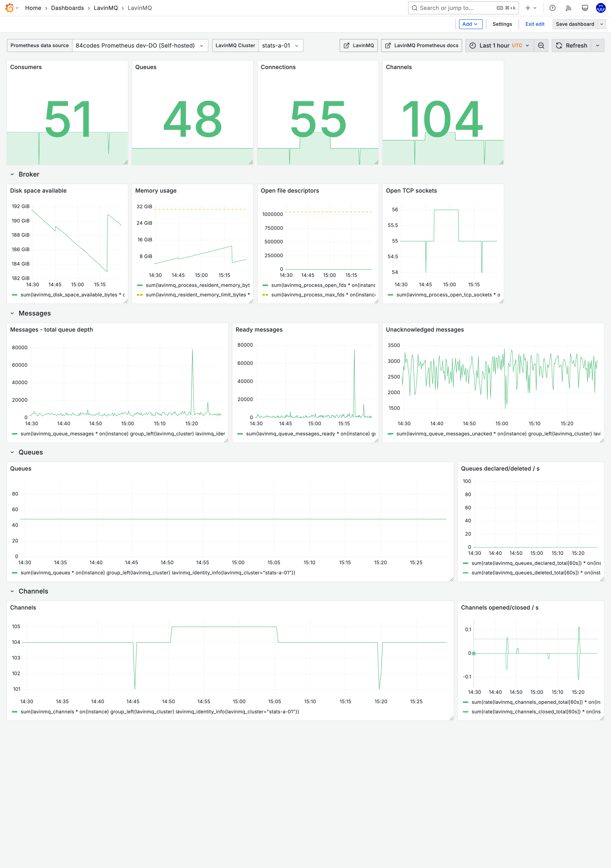Viewport: 611px width, 868px height.
Task: Click the Grafana logo icon
Action: (10, 8)
